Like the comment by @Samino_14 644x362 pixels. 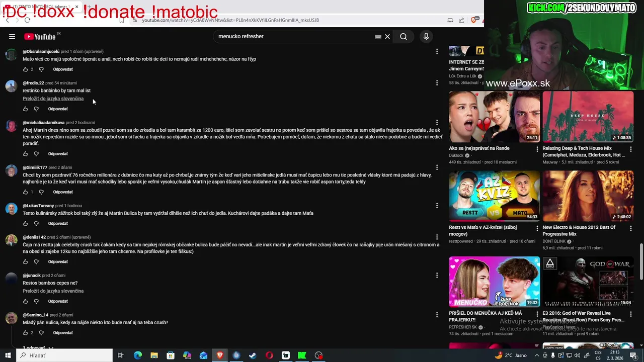[x=25, y=333]
